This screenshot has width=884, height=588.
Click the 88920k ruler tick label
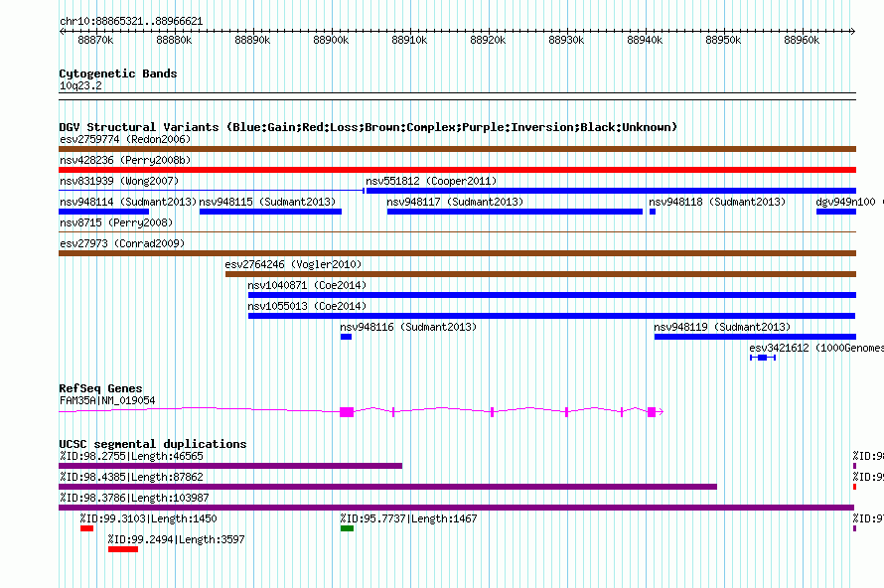[488, 40]
